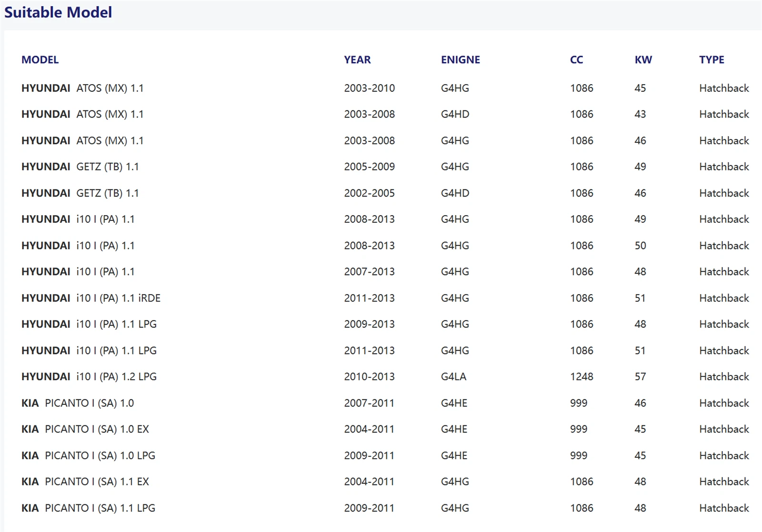Click KW value '43' in ATOS row

point(640,114)
